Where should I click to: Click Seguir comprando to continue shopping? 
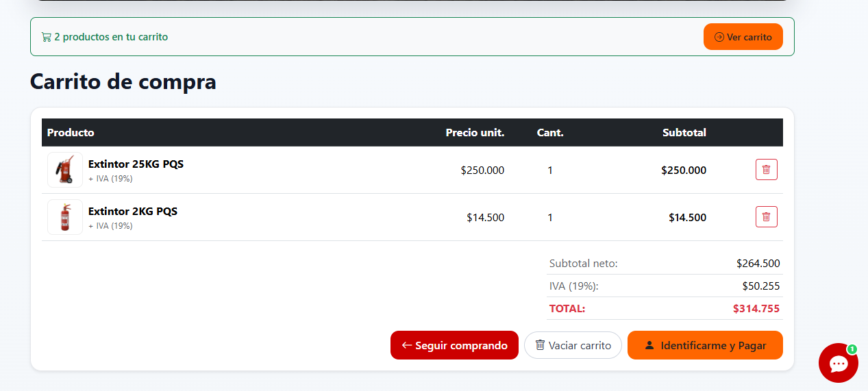(x=454, y=345)
